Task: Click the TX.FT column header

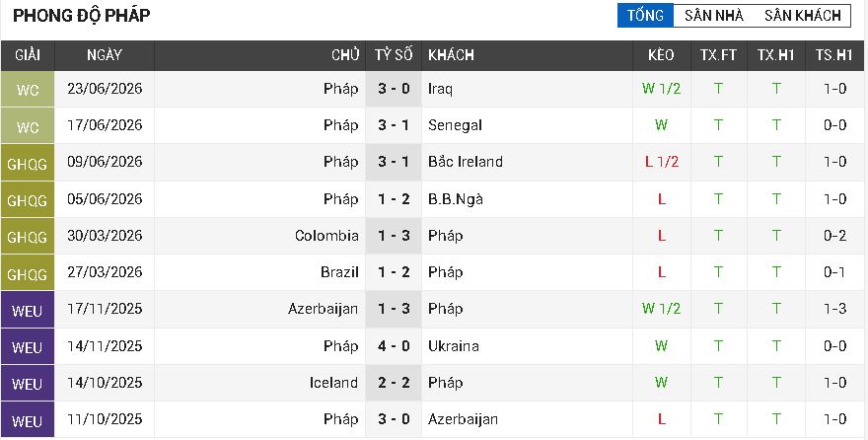Action: click(x=718, y=55)
